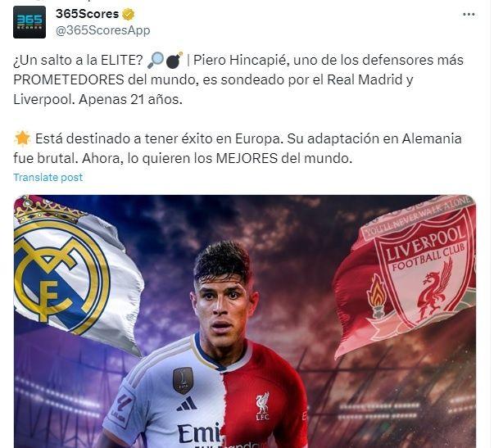Open the 365Scores profile avatar
494x448 pixels.
pyautogui.click(x=29, y=22)
